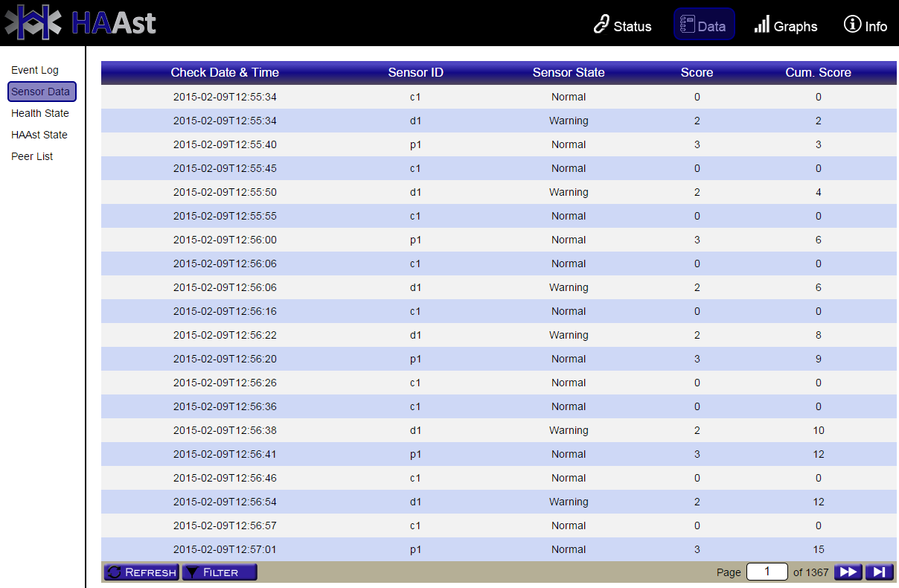Click the HAAst logo icon

click(33, 22)
